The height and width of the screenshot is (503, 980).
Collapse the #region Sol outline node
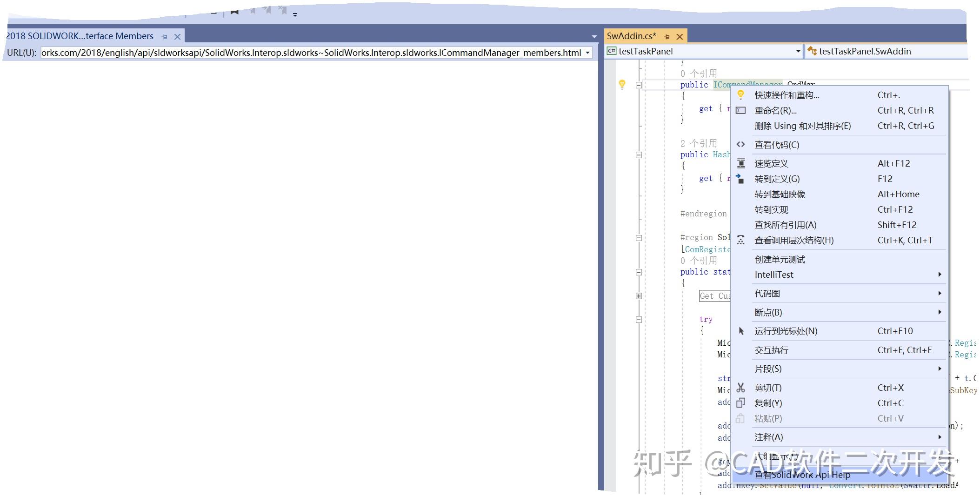click(639, 237)
